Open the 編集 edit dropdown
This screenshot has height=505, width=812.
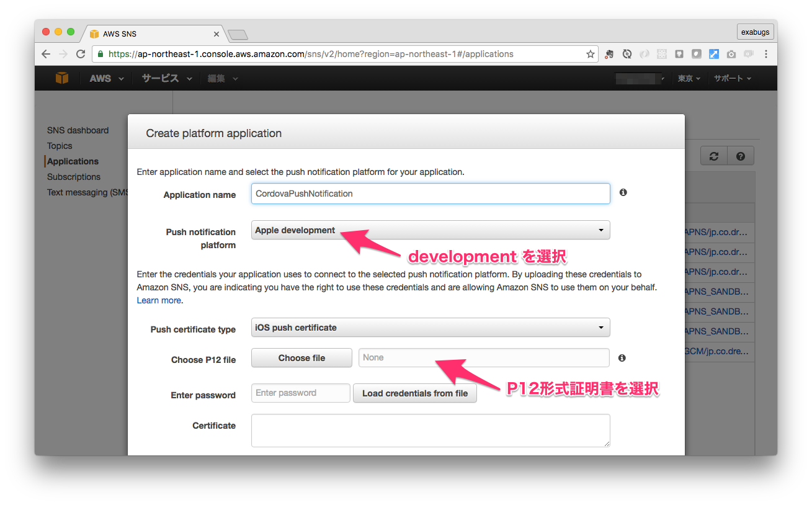click(x=223, y=79)
